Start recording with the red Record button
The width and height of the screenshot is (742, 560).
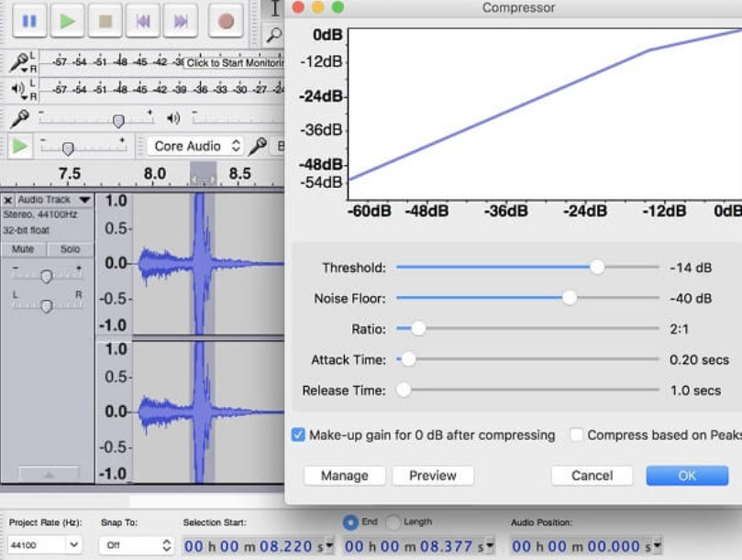coord(226,21)
